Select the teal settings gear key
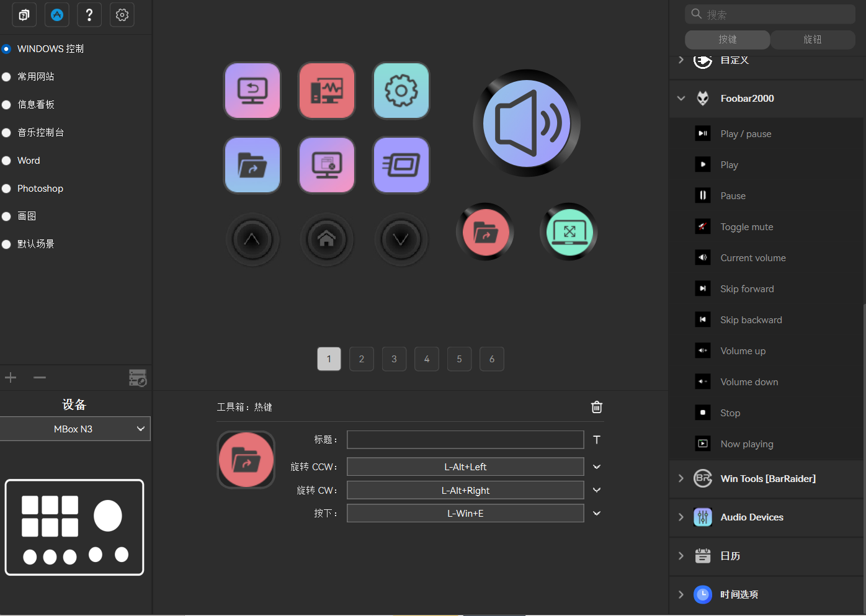Screen dimensions: 866x616 (x=401, y=91)
